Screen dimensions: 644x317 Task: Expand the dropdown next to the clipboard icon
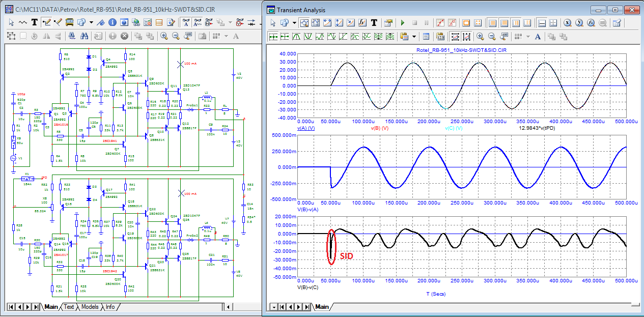tap(414, 37)
